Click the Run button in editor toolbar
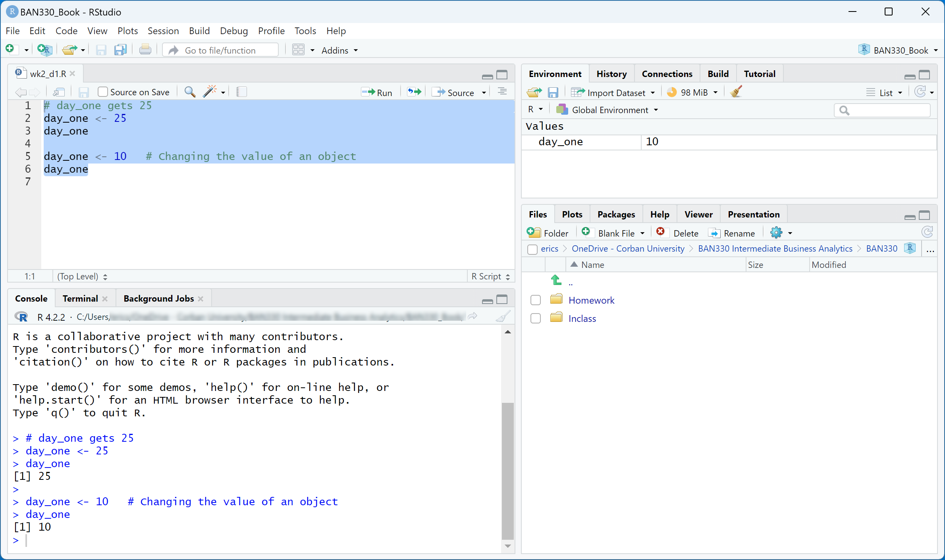This screenshot has width=945, height=560. [x=377, y=92]
